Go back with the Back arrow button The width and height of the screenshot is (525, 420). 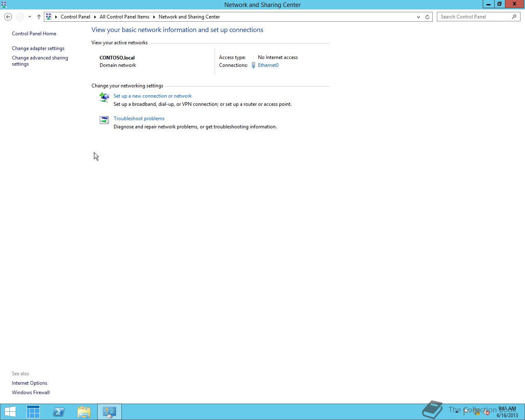pos(8,17)
